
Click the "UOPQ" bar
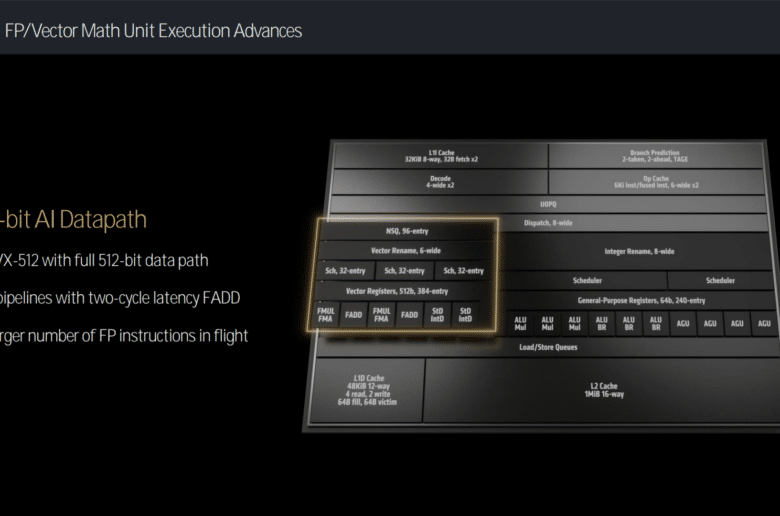pos(548,204)
